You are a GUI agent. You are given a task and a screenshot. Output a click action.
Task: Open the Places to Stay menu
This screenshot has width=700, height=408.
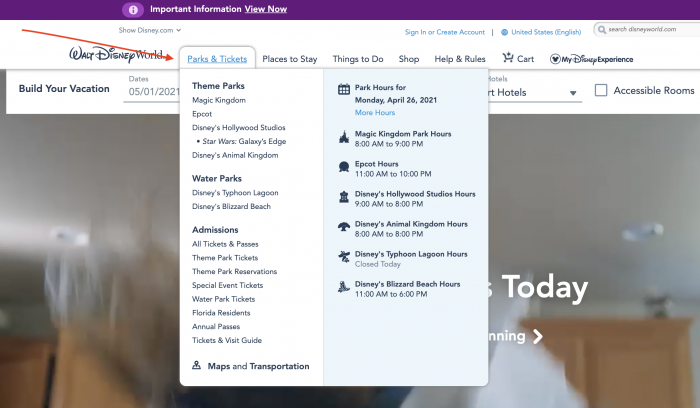290,59
